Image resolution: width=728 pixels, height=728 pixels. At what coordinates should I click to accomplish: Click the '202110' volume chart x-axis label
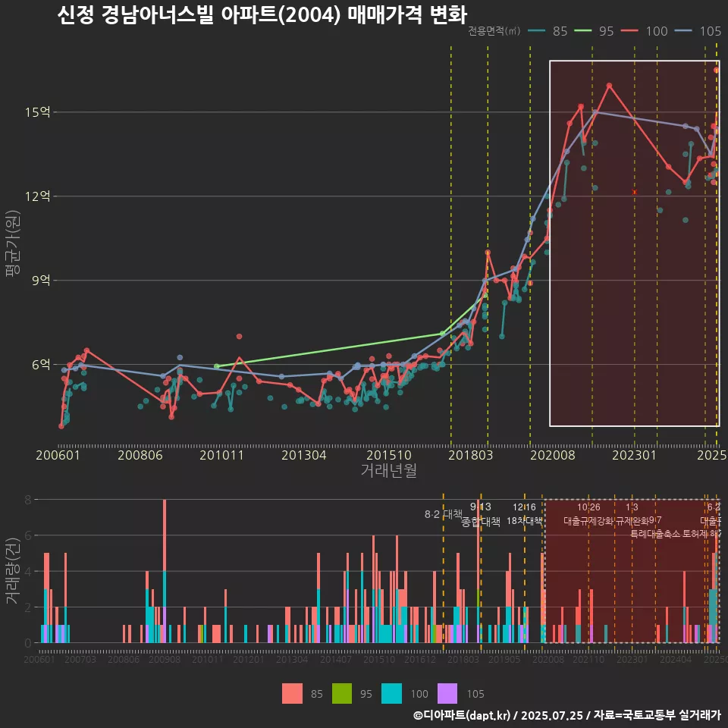[x=588, y=659]
